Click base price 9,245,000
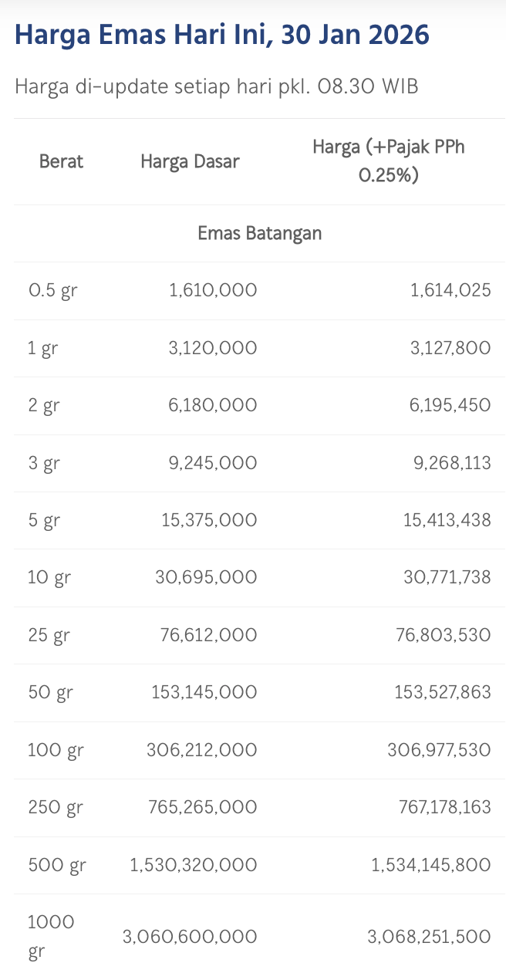The width and height of the screenshot is (506, 980). (212, 463)
